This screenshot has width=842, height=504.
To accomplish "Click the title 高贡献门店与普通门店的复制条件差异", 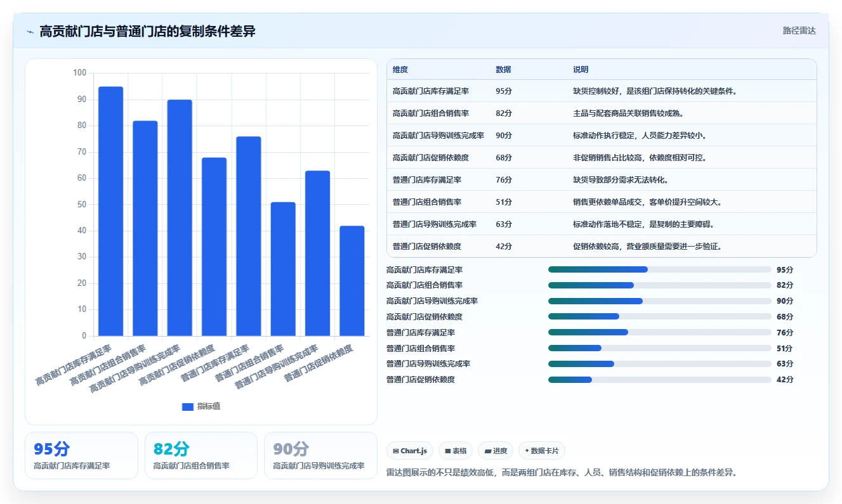I will tap(147, 31).
